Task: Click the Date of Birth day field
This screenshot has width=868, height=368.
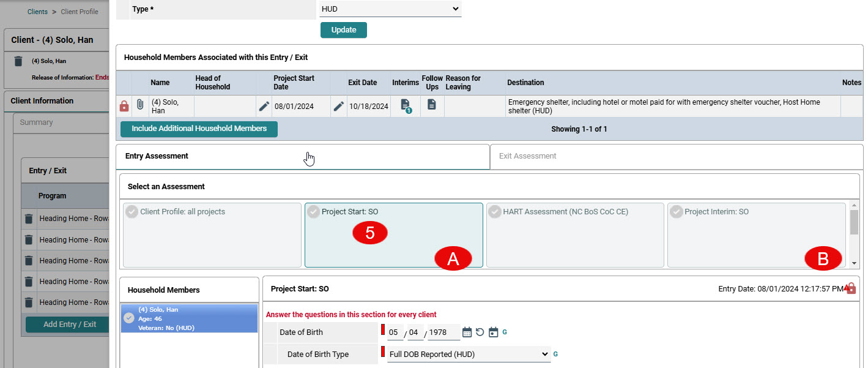Action: point(415,332)
